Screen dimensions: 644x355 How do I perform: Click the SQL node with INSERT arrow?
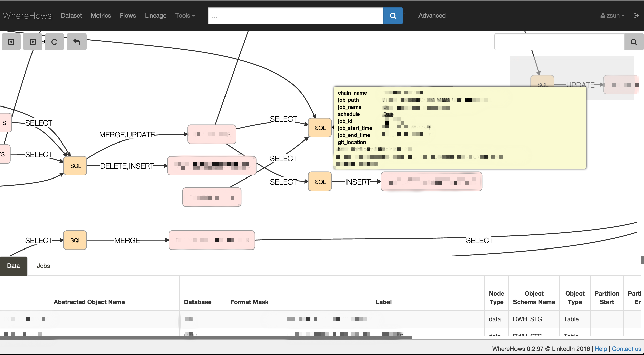click(320, 182)
